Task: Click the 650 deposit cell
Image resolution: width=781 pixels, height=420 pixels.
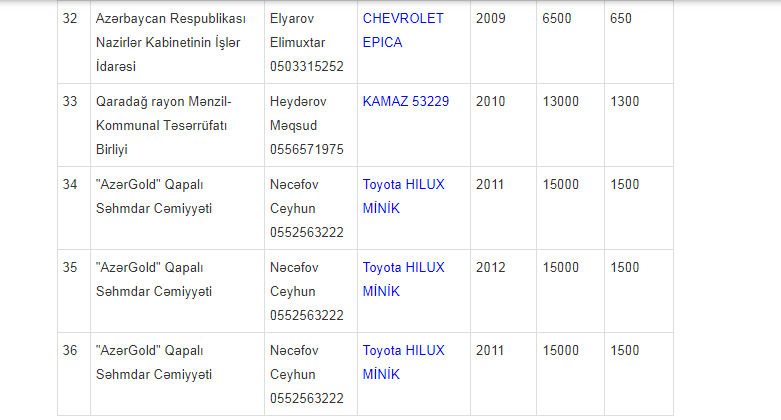Action: coord(639,42)
